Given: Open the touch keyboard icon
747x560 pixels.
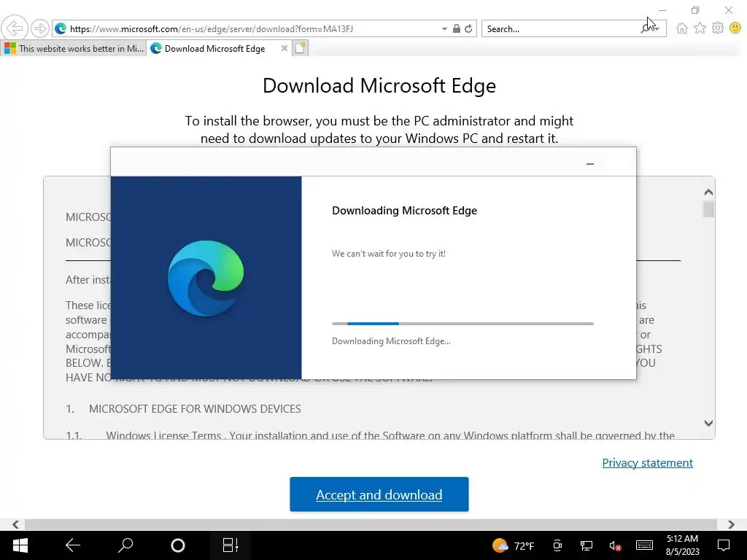Looking at the screenshot, I should tap(644, 545).
